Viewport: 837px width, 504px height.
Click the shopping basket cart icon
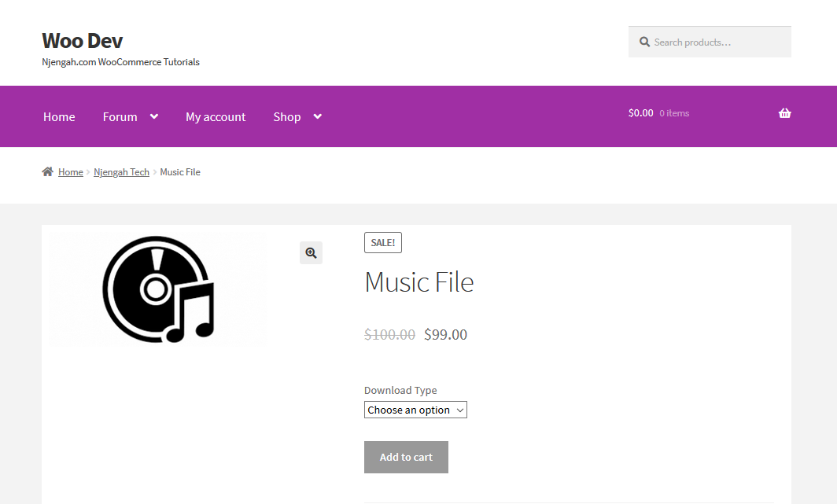[x=784, y=113]
